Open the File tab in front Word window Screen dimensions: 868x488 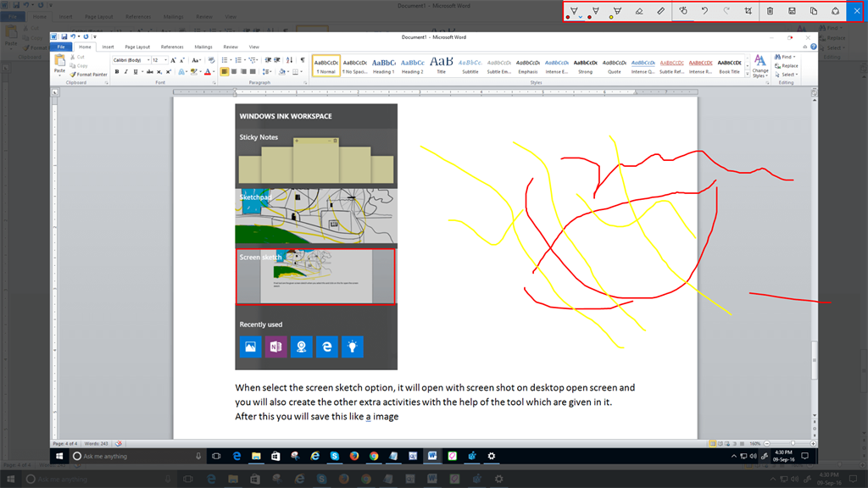[x=61, y=47]
